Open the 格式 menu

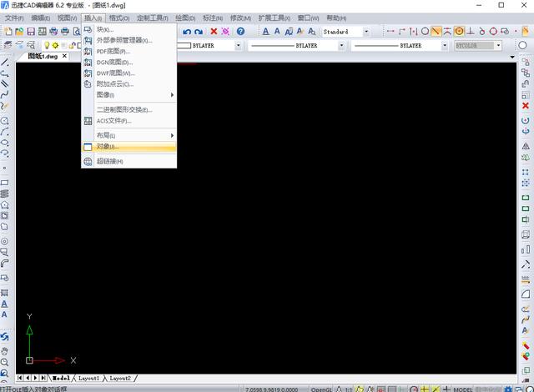pyautogui.click(x=119, y=18)
